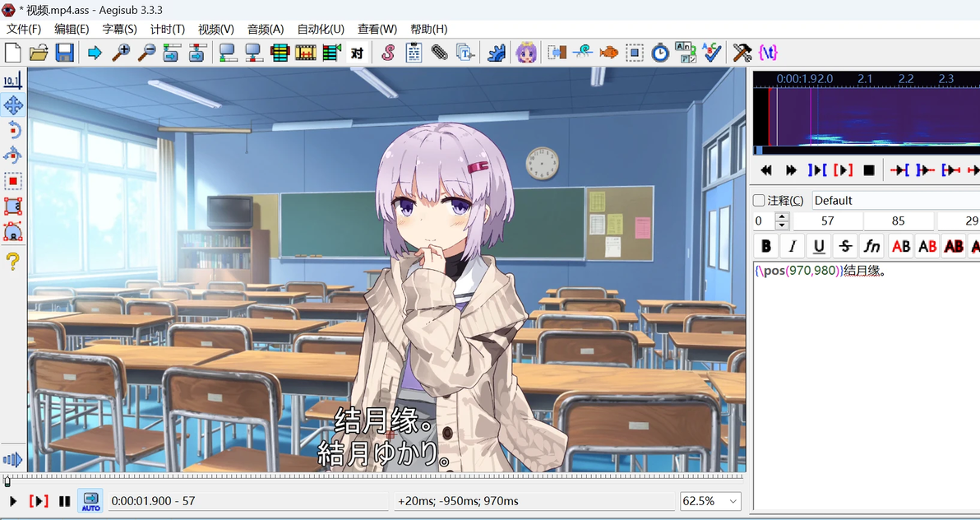Open options hammer and wrench icon

[742, 53]
